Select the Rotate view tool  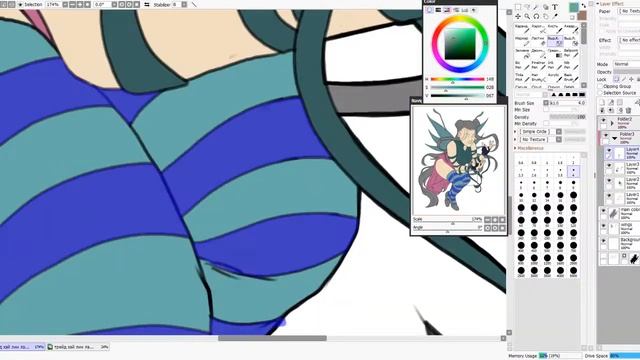[x=536, y=16]
